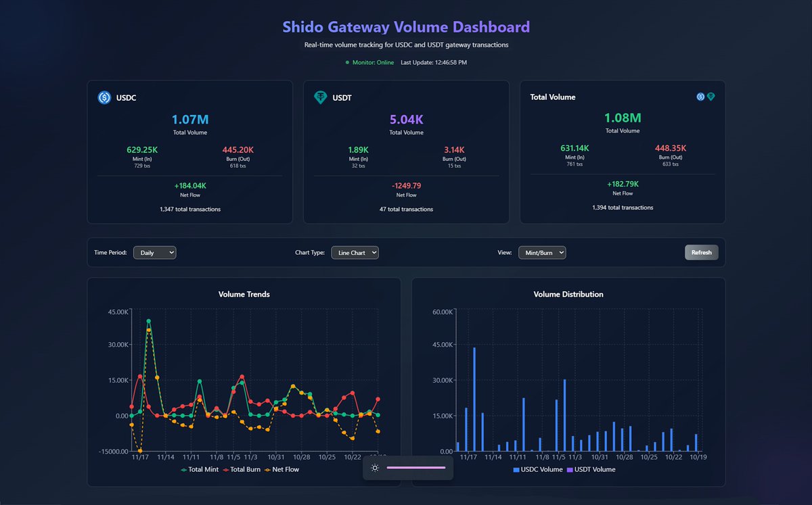
Task: Click the Shido Gateway Volume Dashboard heading
Action: click(x=406, y=26)
